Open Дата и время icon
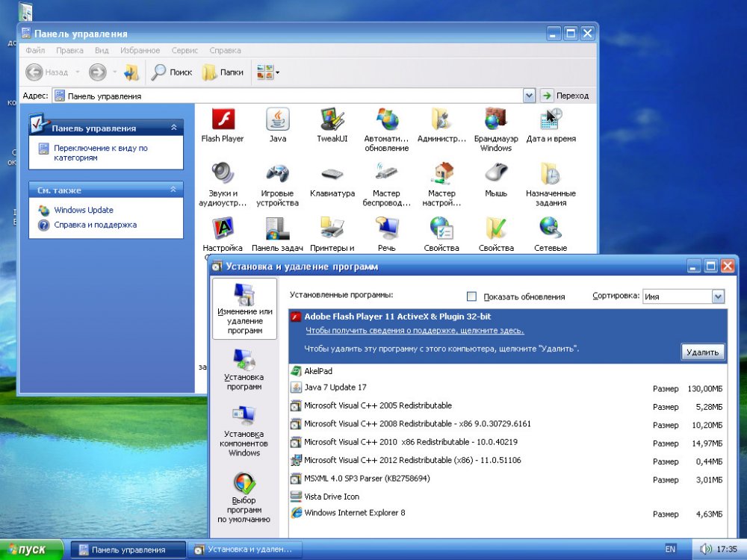Screen dimensions: 747x560 [551, 125]
